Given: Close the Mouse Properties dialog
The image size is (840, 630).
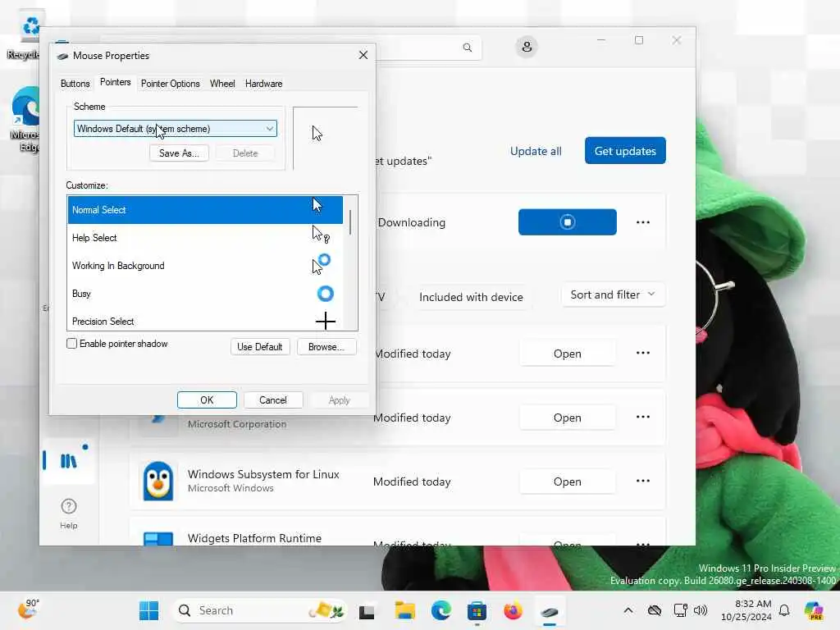Looking at the screenshot, I should pyautogui.click(x=363, y=55).
